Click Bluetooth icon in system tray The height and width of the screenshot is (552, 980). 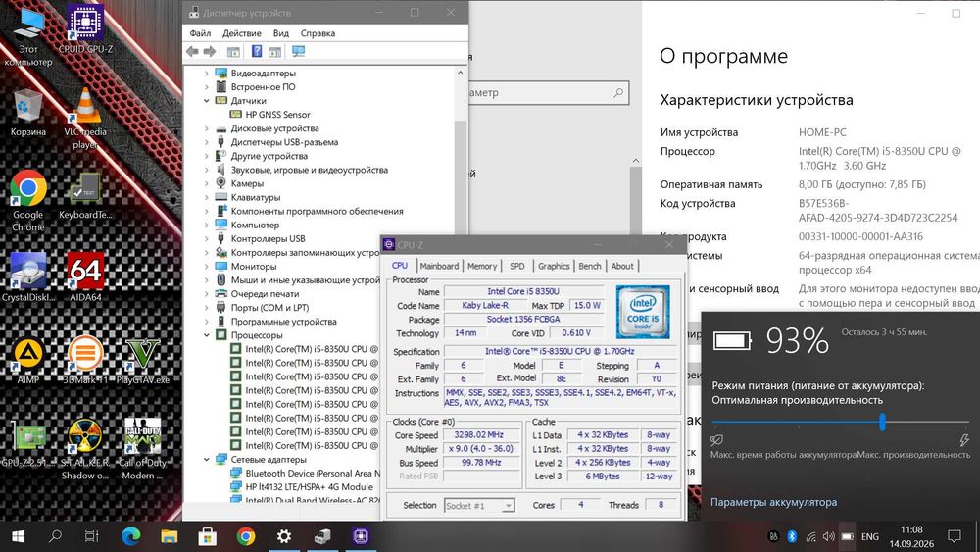792,536
